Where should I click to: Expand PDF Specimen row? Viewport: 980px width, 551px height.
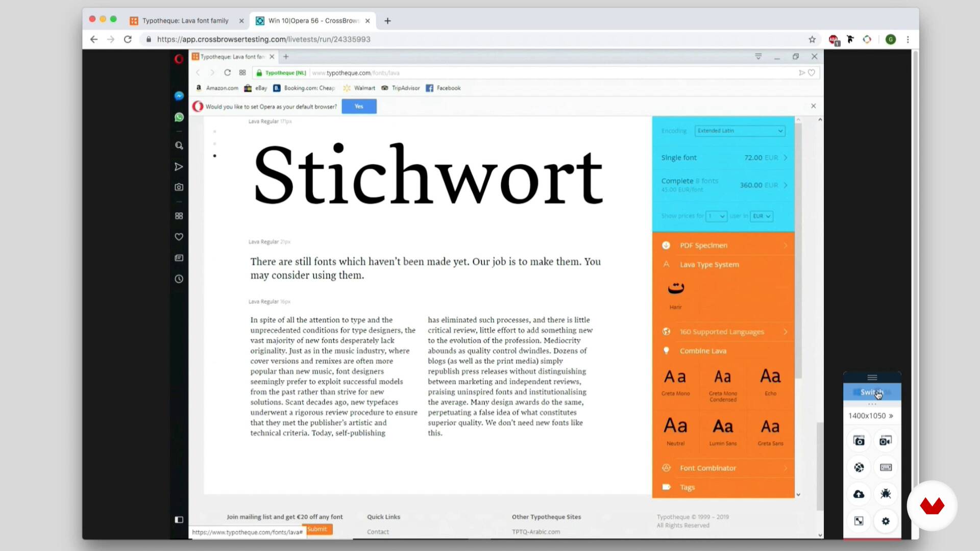coord(723,245)
